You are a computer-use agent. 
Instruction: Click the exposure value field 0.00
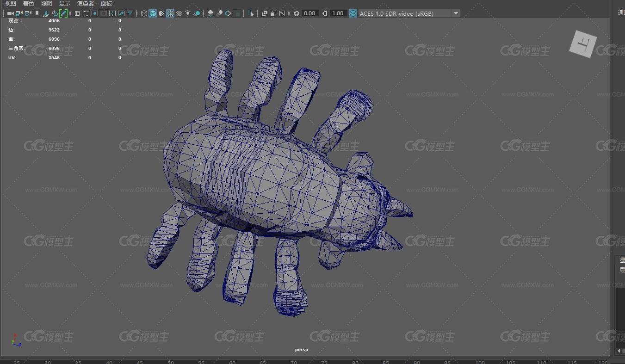coord(310,13)
